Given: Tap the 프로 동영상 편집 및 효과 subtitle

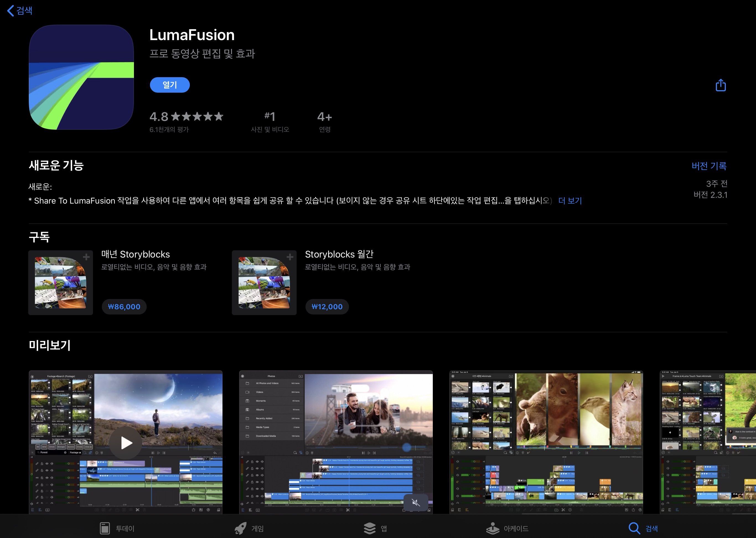Looking at the screenshot, I should click(202, 54).
